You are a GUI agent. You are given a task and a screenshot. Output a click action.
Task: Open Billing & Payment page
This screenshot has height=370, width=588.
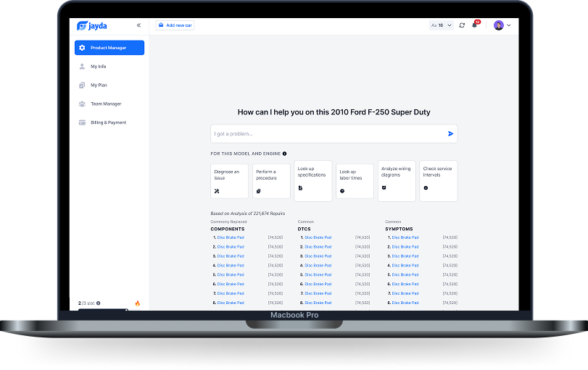(x=108, y=122)
